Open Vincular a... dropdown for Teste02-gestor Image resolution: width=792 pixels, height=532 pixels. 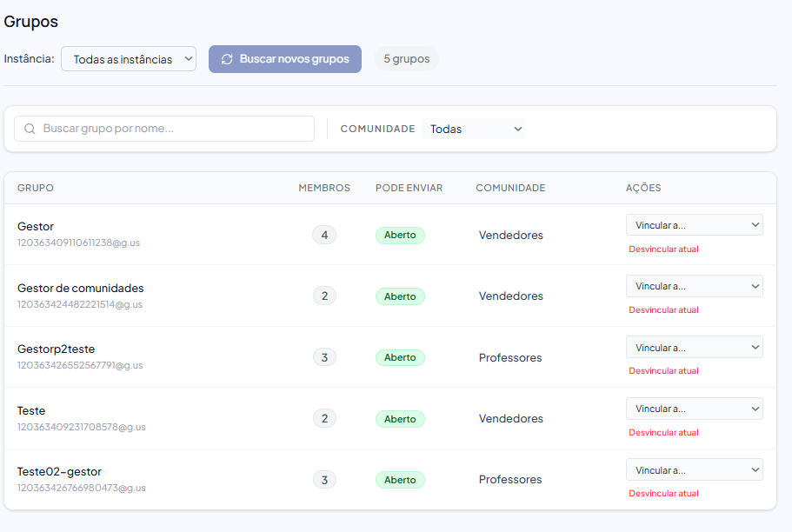(694, 470)
